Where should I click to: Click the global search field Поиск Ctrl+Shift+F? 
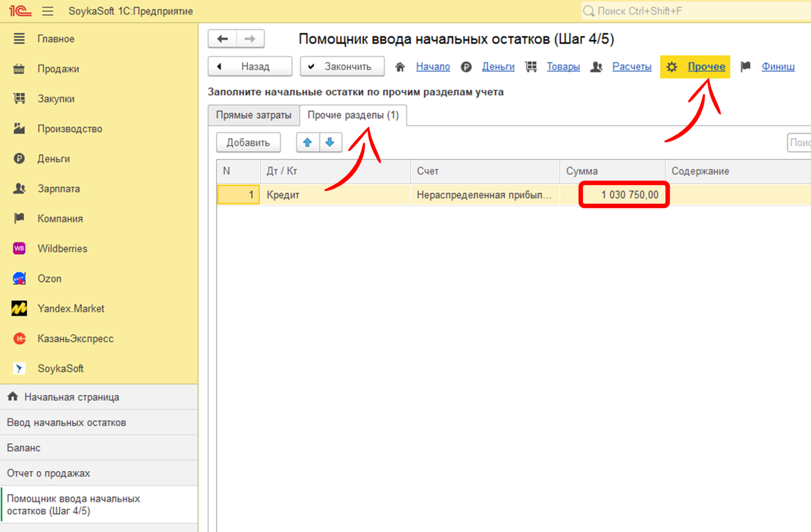pos(695,11)
